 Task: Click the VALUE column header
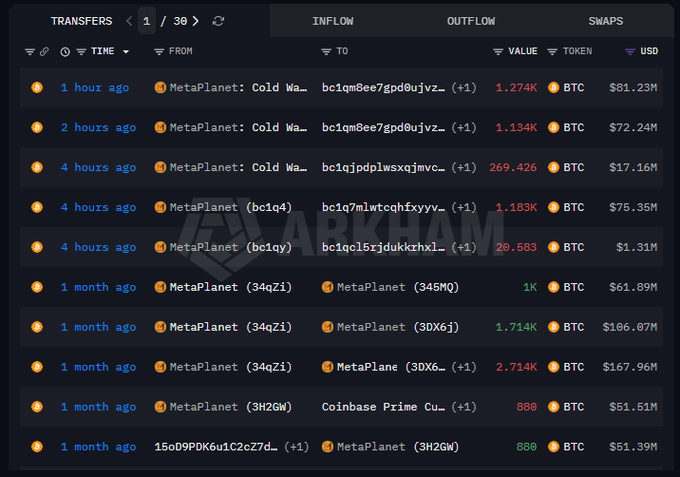(x=523, y=52)
